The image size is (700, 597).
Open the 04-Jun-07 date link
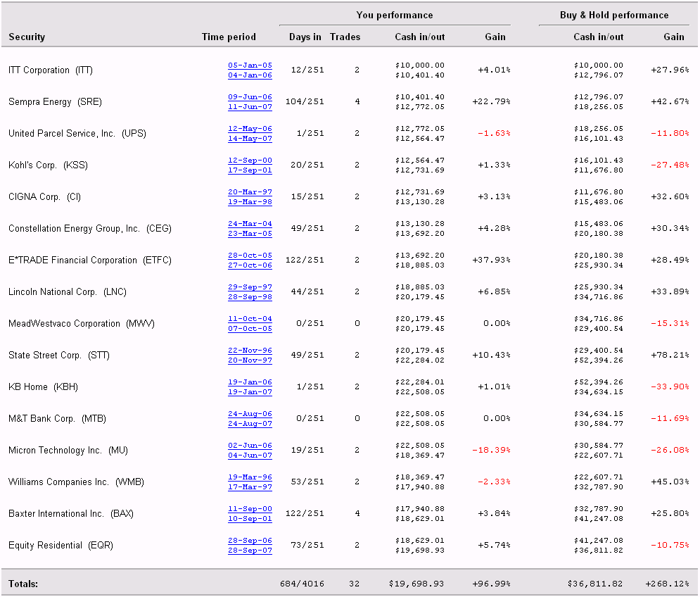[x=250, y=455]
